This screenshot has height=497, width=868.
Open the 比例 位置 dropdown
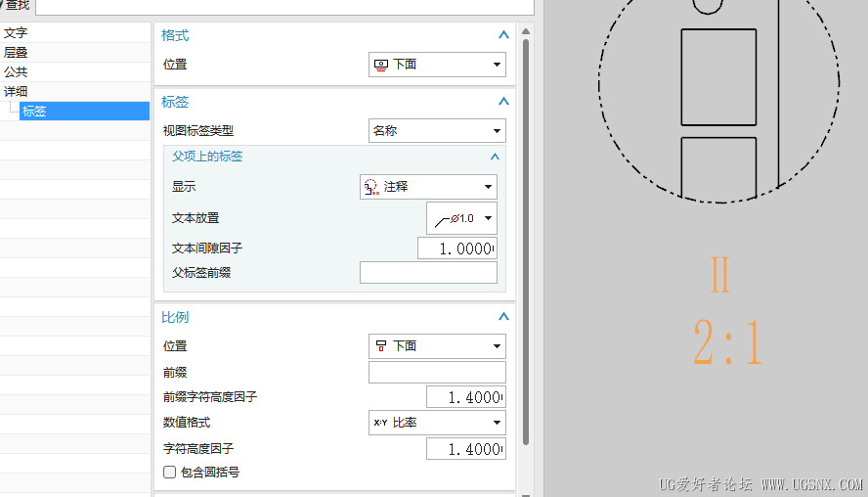point(437,346)
